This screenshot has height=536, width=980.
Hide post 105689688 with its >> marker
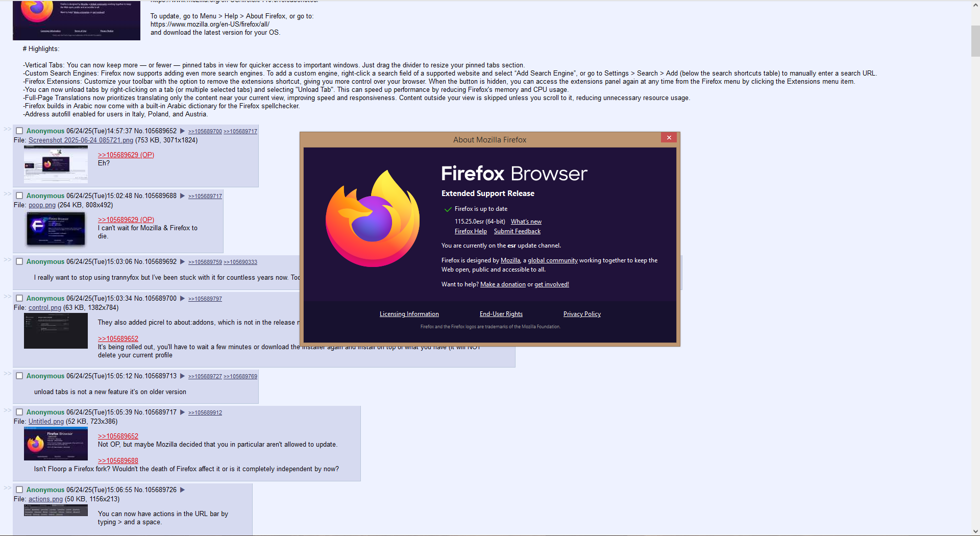tap(7, 193)
